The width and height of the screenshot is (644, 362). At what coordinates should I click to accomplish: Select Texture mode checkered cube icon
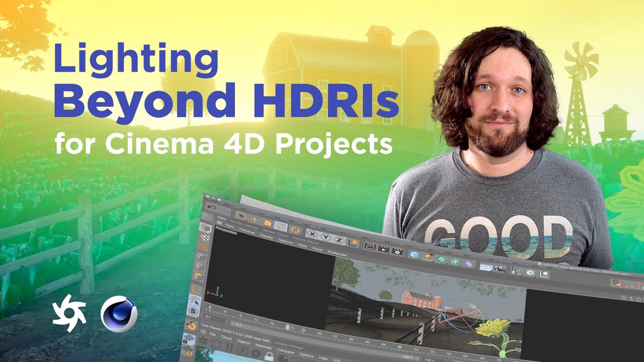pos(206,238)
